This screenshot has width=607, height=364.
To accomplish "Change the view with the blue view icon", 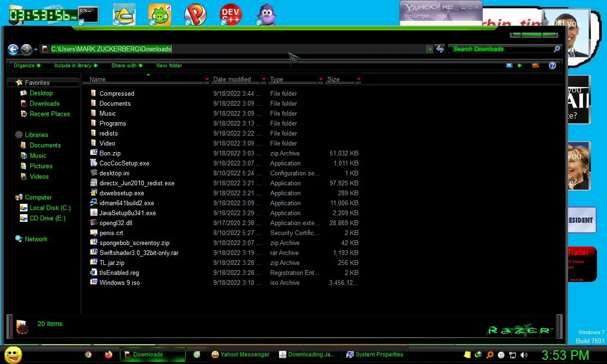I will [x=509, y=65].
